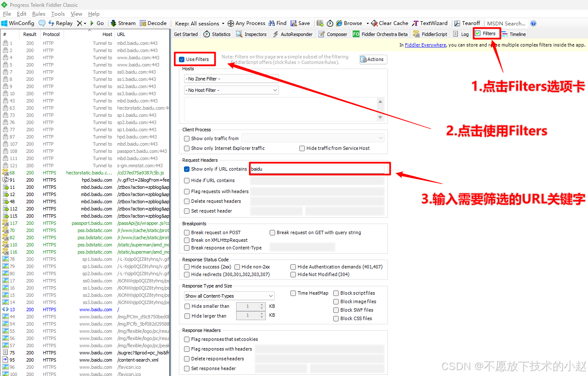Open the Statistics tab
Viewport: 588px width, 376px height.
click(217, 34)
